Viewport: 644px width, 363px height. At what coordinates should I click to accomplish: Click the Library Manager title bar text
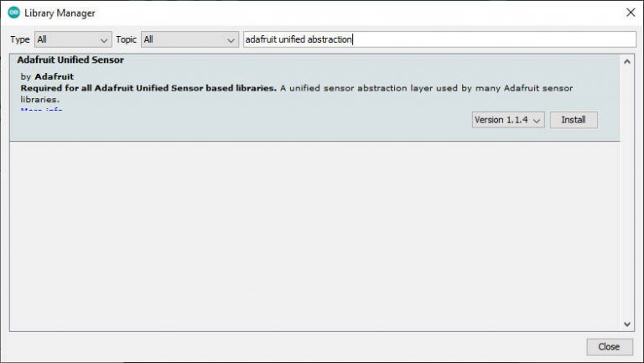(x=60, y=13)
